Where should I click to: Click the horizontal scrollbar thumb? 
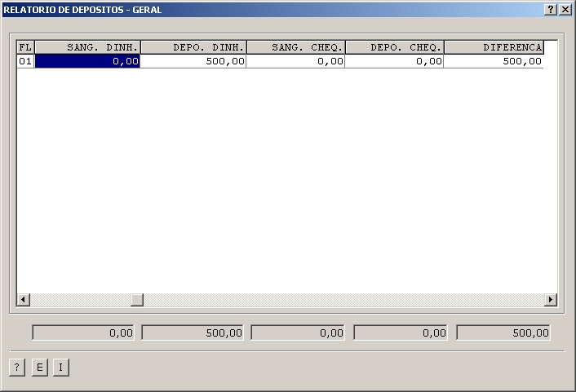pos(137,300)
